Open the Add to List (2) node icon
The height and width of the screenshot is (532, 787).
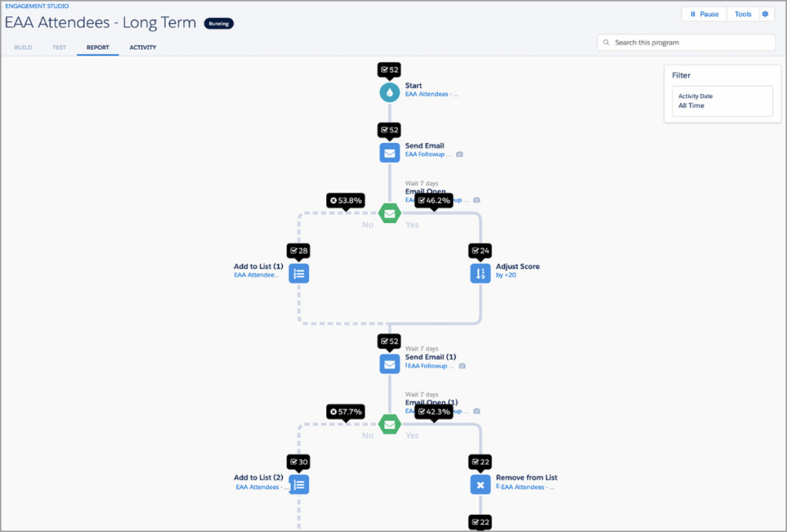pyautogui.click(x=299, y=484)
